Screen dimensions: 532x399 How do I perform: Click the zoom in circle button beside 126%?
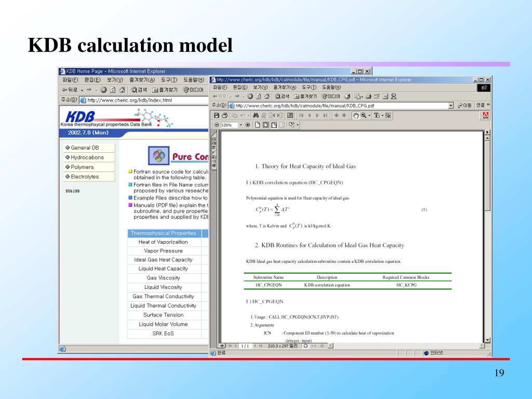(x=248, y=125)
